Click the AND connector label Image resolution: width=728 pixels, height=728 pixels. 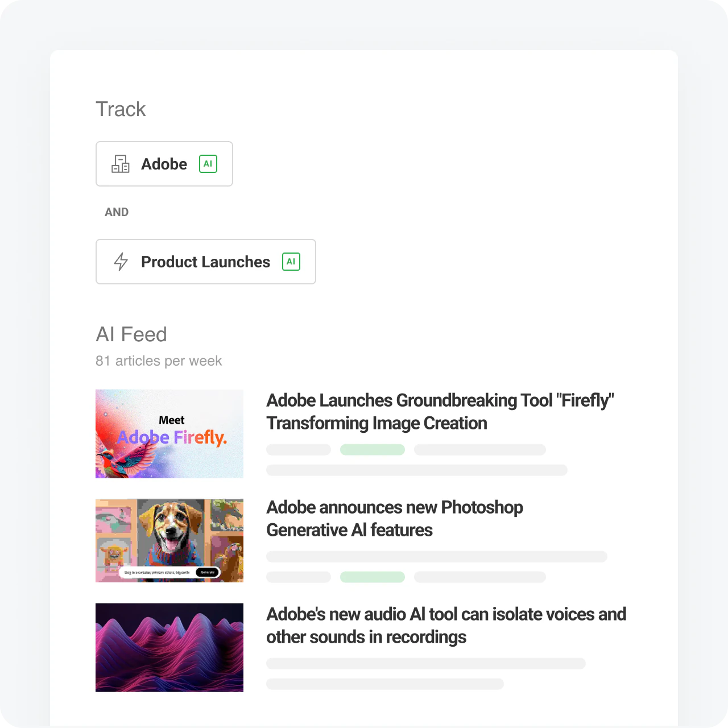click(x=117, y=212)
